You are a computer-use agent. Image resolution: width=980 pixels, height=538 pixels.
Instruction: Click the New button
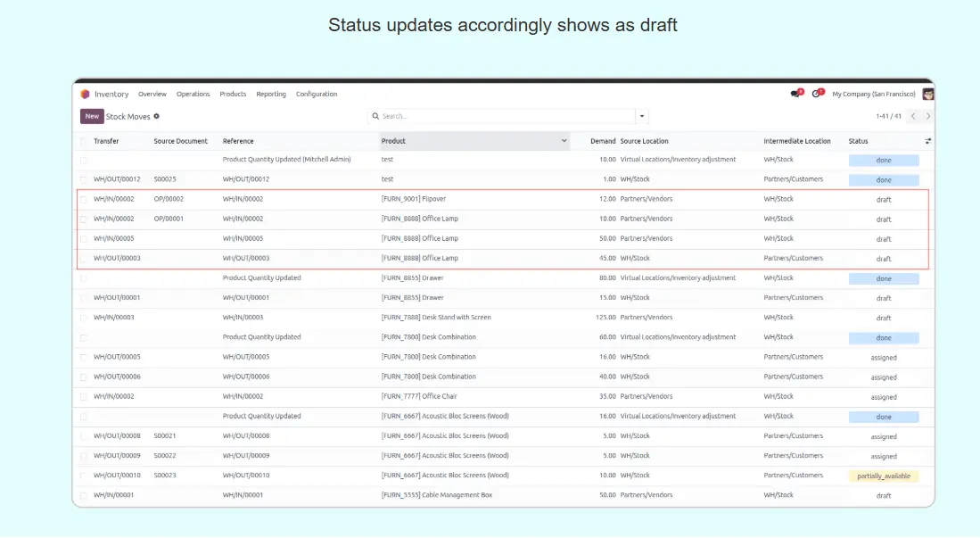[x=92, y=116]
